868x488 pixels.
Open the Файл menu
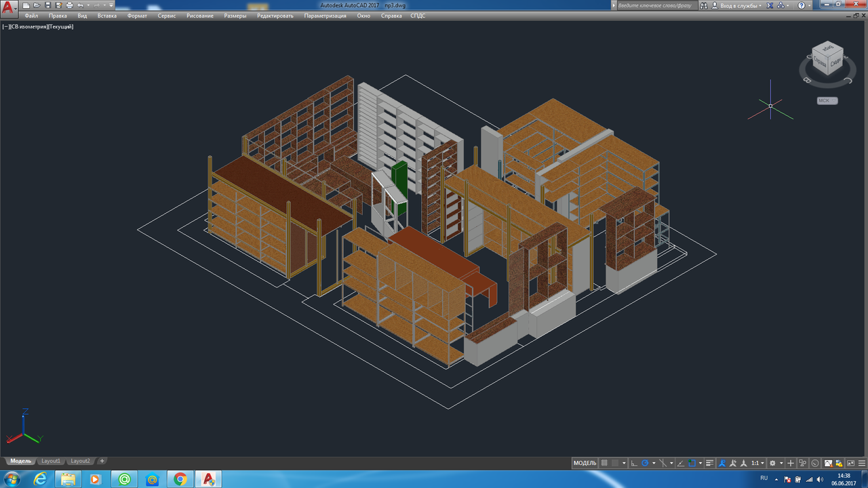point(31,16)
